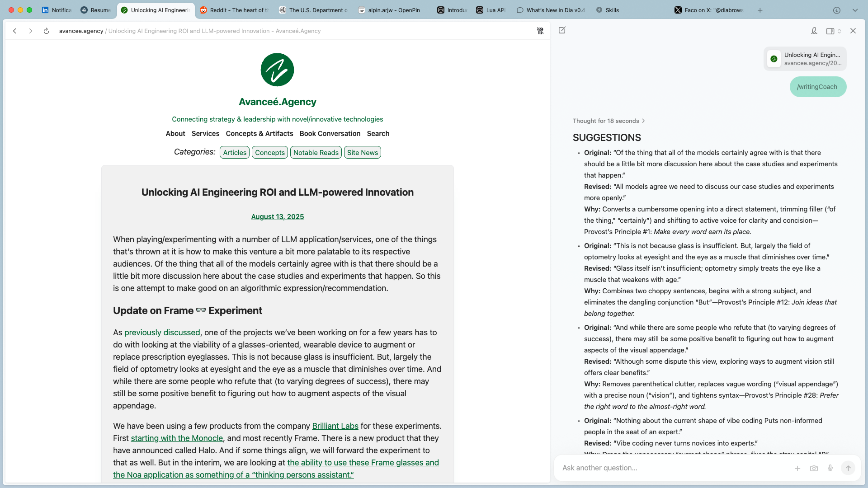Expand the tab list chevron
Image resolution: width=868 pixels, height=488 pixels.
[x=855, y=10]
